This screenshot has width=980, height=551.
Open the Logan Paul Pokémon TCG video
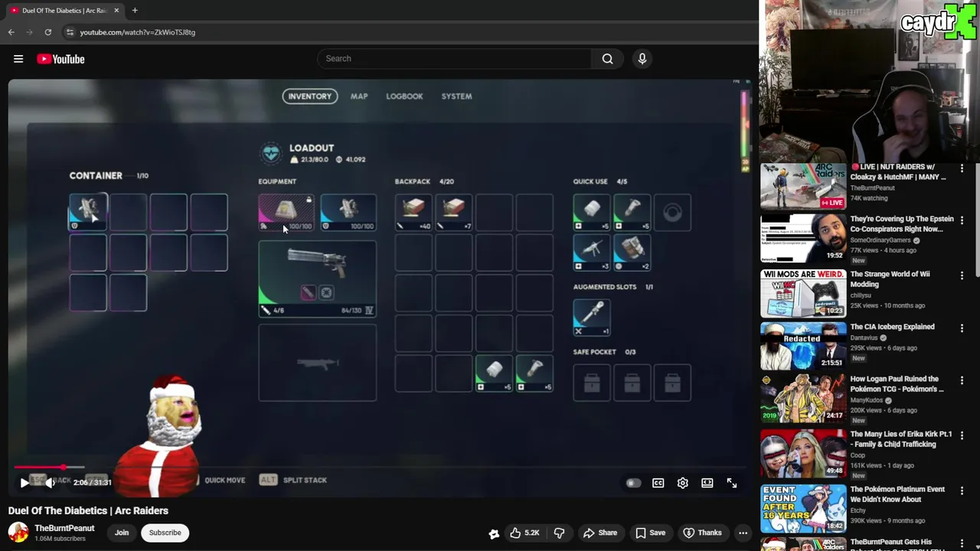[x=897, y=383]
